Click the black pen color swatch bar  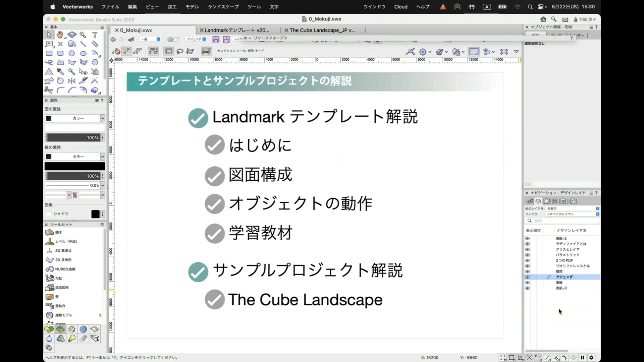pos(75,166)
